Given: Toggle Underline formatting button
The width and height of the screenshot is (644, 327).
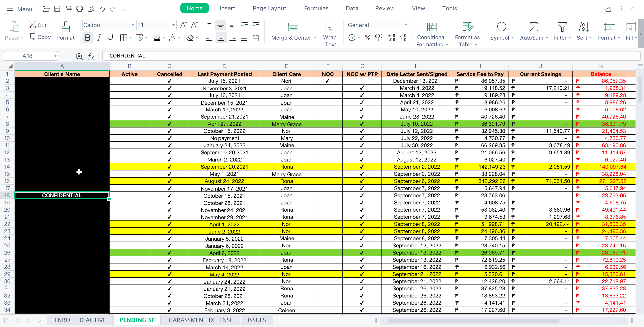Looking at the screenshot, I should click(110, 38).
